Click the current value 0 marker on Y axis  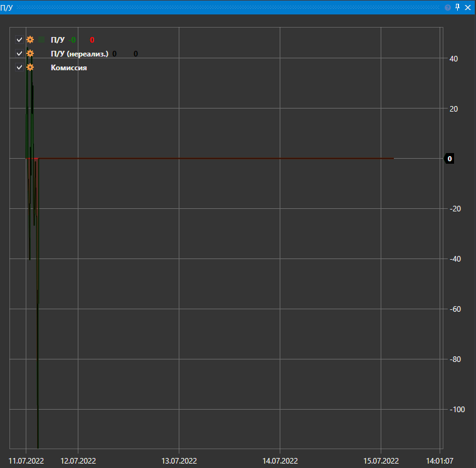tap(449, 159)
